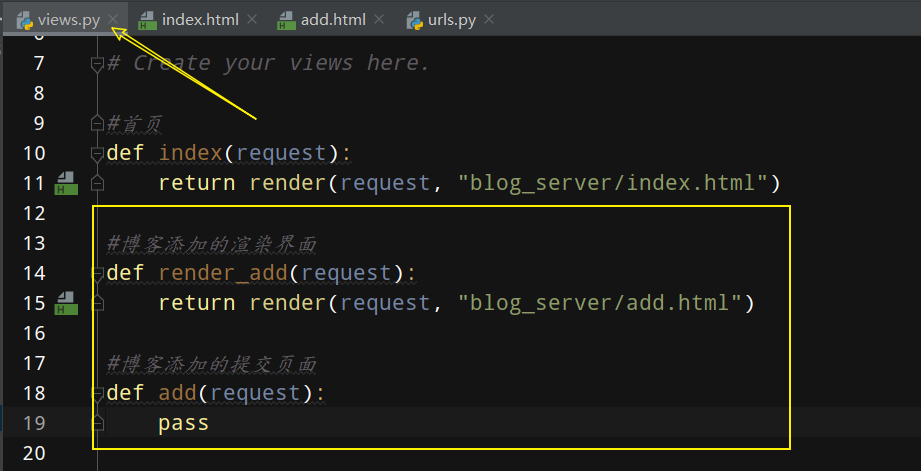Click the HTML template gutter icon on line 15
Image resolution: width=921 pixels, height=471 pixels.
pos(66,303)
